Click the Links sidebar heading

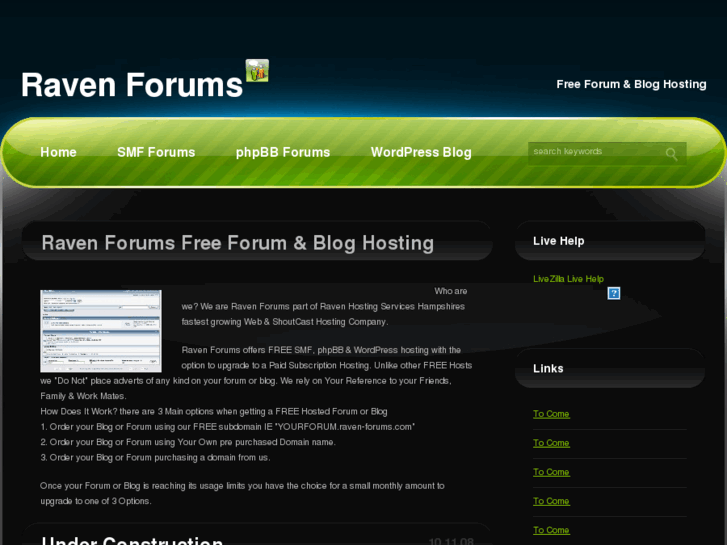pos(548,368)
